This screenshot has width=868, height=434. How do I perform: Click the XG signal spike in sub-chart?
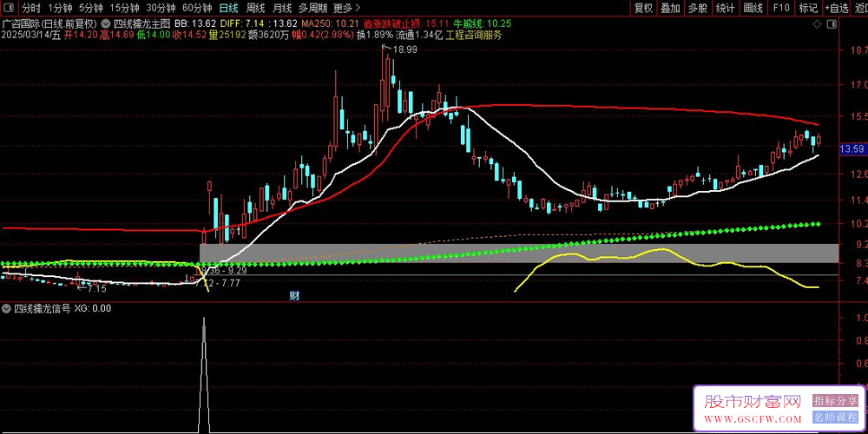204,373
